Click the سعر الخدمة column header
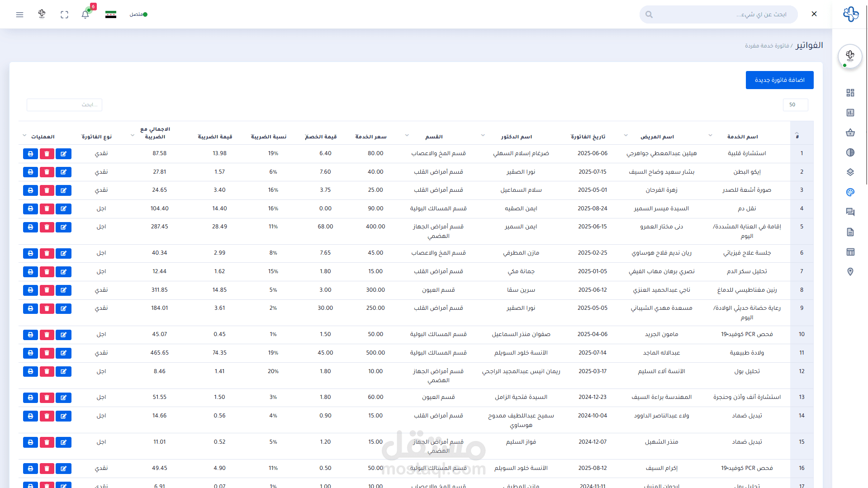The height and width of the screenshot is (488, 868). (x=371, y=137)
